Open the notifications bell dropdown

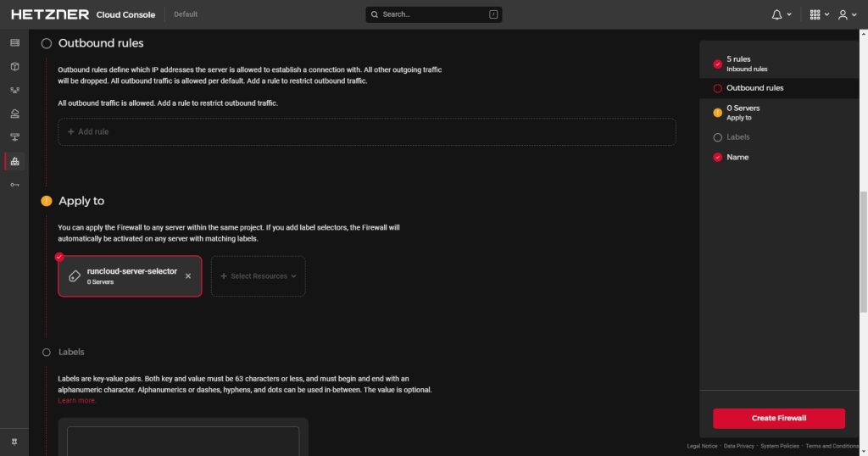point(781,14)
